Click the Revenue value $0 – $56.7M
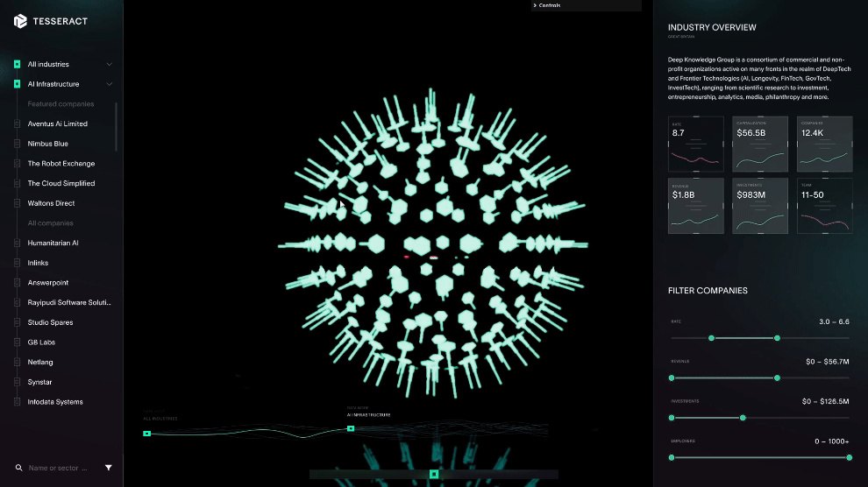The height and width of the screenshot is (487, 868). [x=828, y=362]
